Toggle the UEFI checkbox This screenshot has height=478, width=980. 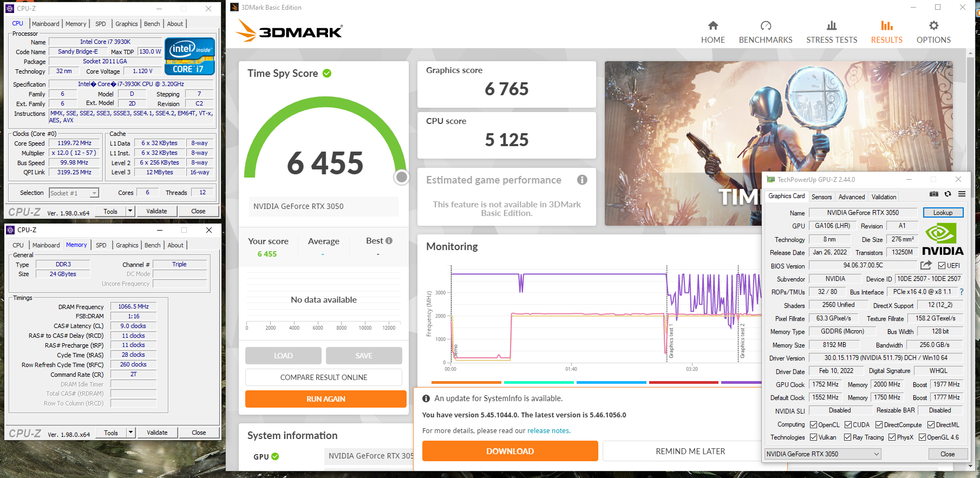tap(942, 266)
